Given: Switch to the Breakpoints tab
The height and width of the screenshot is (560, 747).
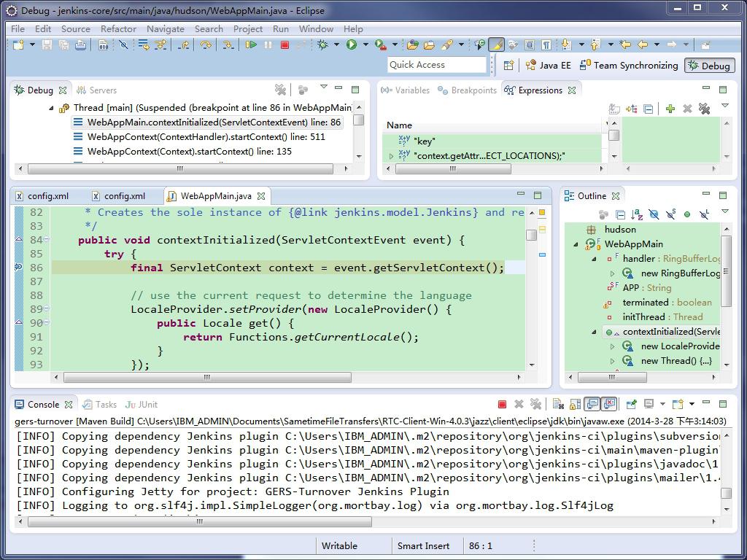Looking at the screenshot, I should pyautogui.click(x=467, y=90).
